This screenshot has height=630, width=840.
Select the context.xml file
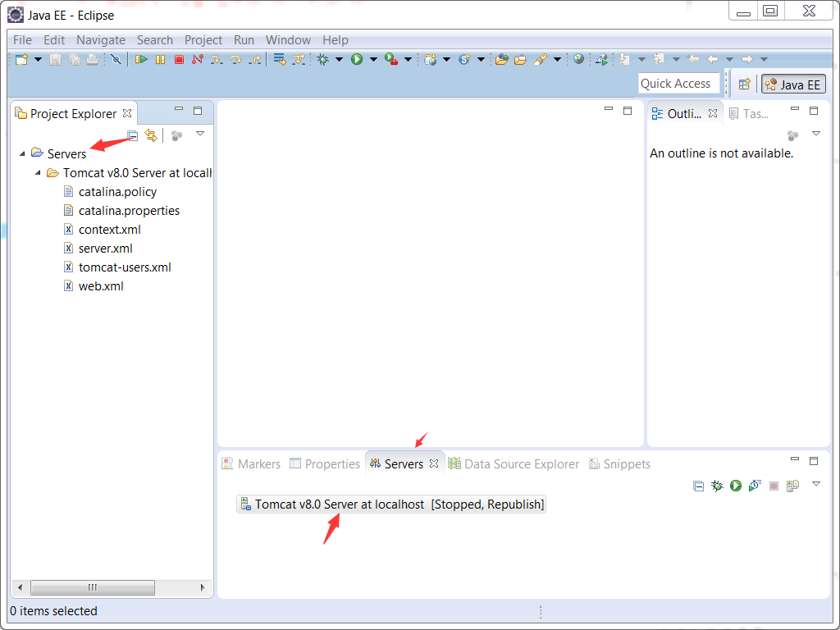click(x=103, y=230)
